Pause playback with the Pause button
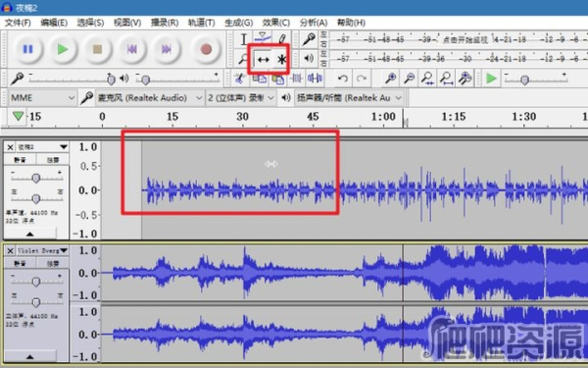 click(x=27, y=49)
